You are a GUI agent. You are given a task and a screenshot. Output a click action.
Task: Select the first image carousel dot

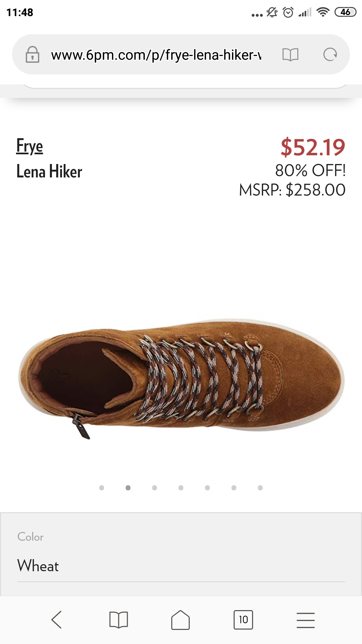102,488
